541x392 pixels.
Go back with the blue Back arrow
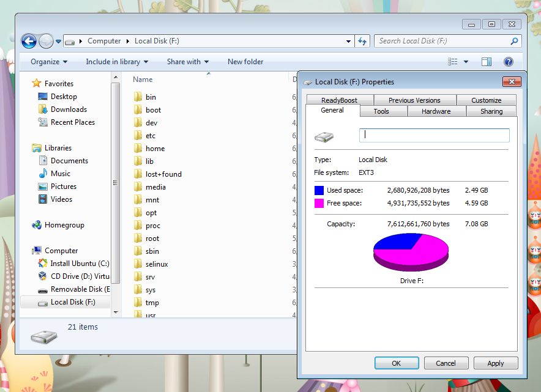(29, 42)
